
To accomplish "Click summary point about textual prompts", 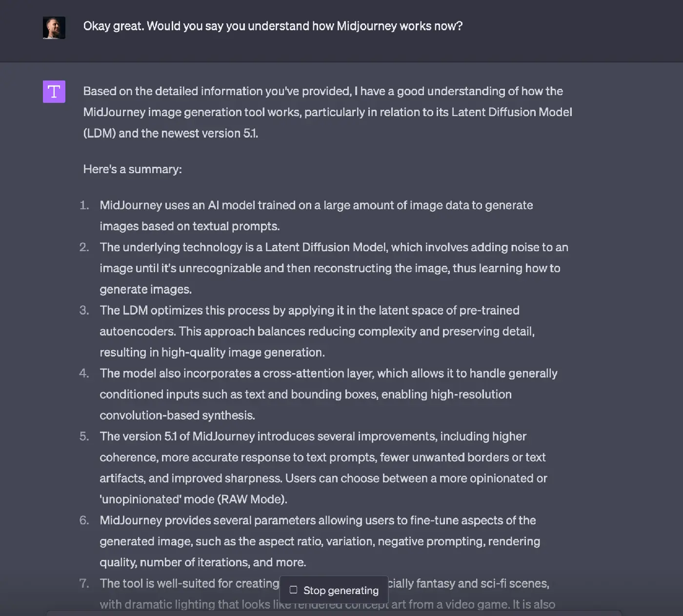I will [316, 216].
